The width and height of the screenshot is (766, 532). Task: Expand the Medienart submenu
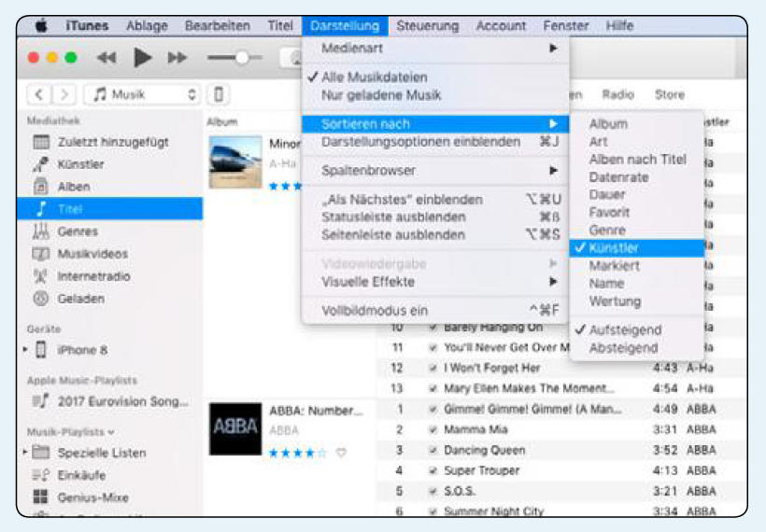435,48
